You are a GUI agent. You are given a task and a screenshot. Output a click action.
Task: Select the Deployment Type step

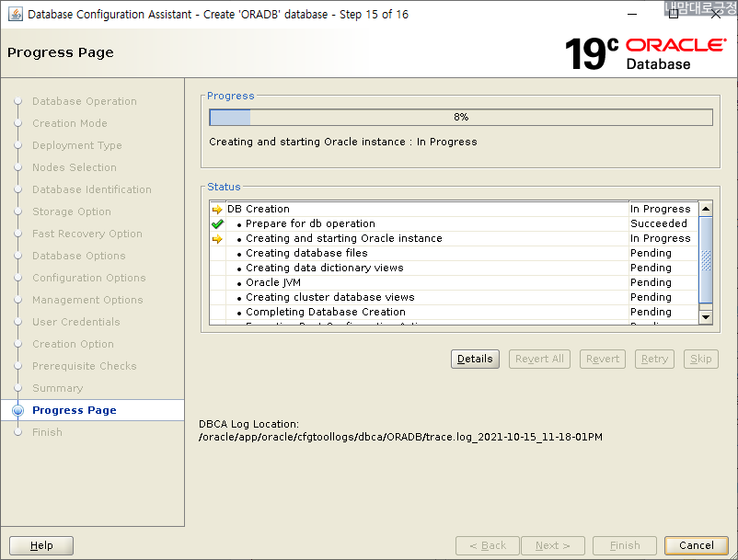click(76, 145)
